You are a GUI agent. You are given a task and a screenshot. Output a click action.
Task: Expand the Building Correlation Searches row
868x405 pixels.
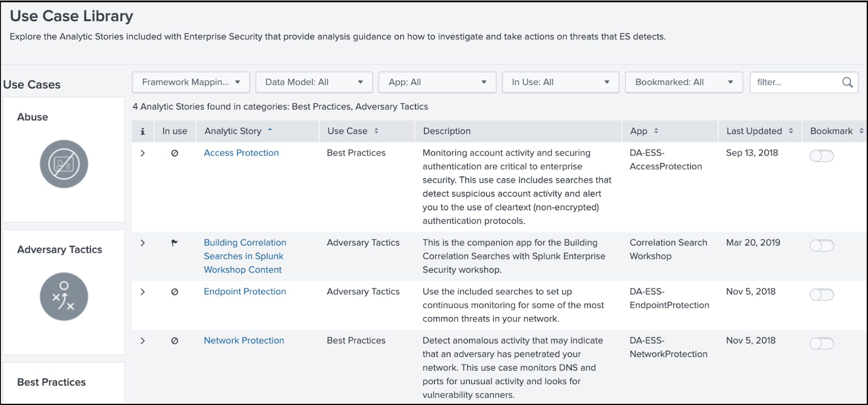[x=143, y=243]
